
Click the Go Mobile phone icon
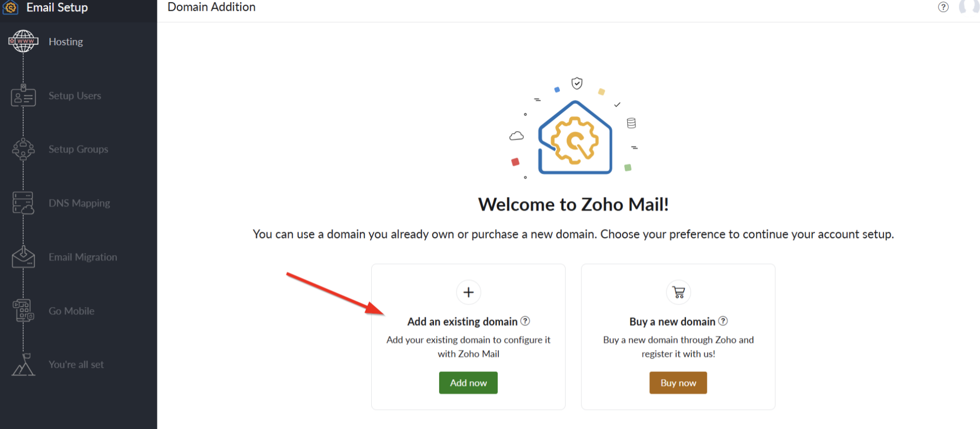point(23,311)
